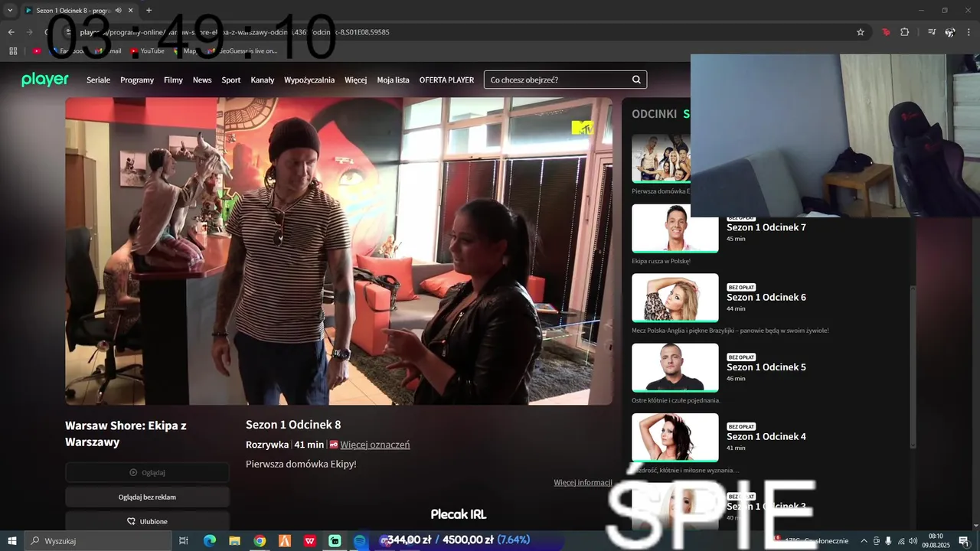The image size is (980, 551).
Task: Mute the tab via speaker icon
Action: (x=118, y=11)
